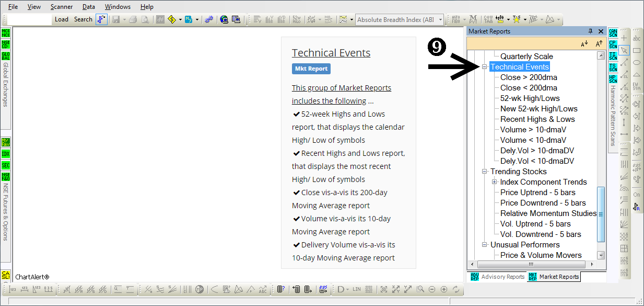Collapse the Technical Events tree node
644x306 pixels.
(x=484, y=67)
